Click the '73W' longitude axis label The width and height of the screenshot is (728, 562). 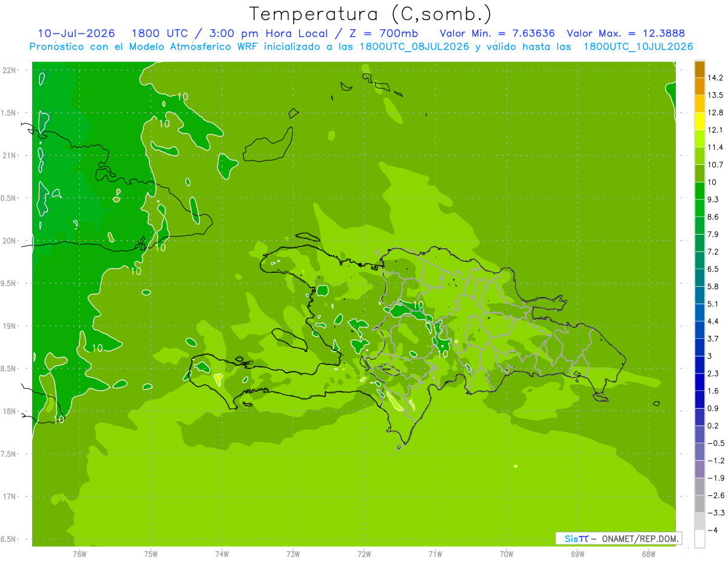293,554
